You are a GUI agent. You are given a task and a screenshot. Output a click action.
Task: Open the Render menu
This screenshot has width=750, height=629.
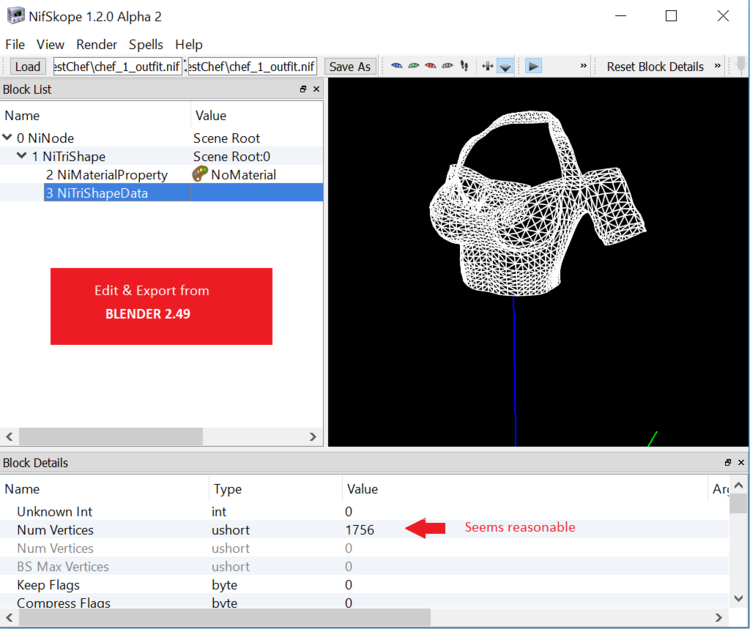click(x=96, y=44)
